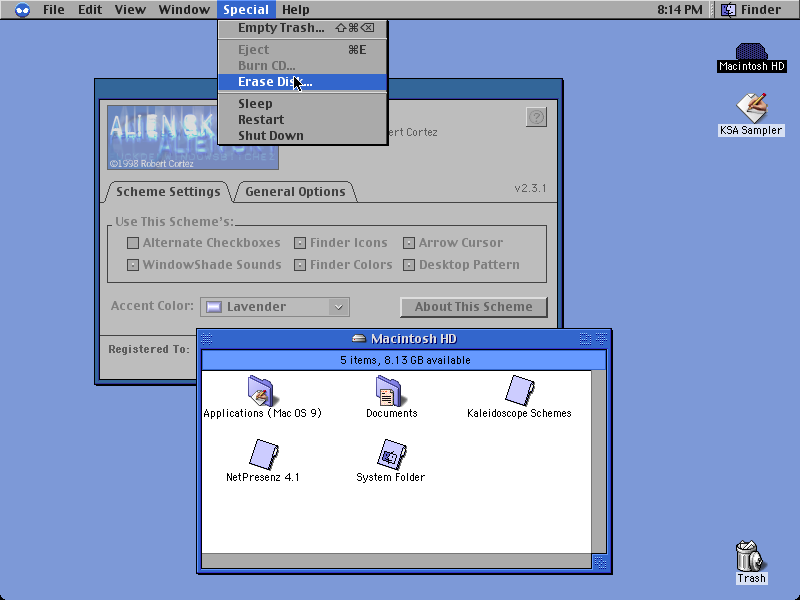Click the vertical scrollbar of Macintosh HD window
Viewport: 800px width, 600px height.
(x=599, y=462)
